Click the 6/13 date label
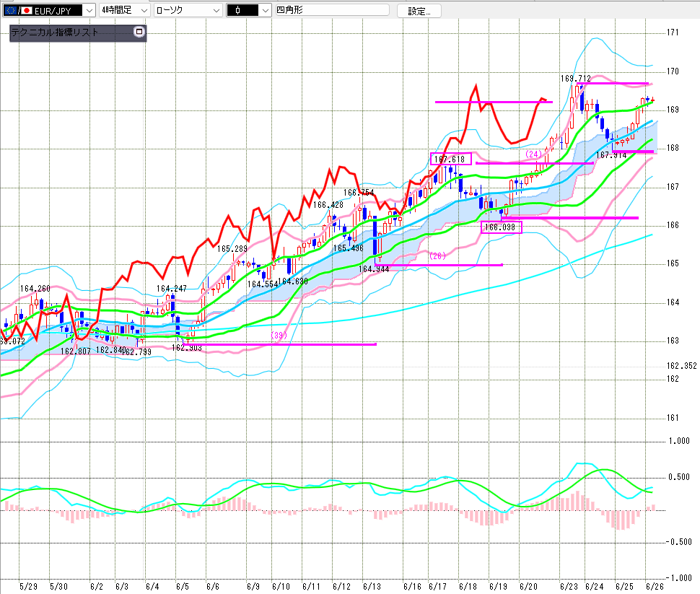700x594 pixels. (x=372, y=586)
